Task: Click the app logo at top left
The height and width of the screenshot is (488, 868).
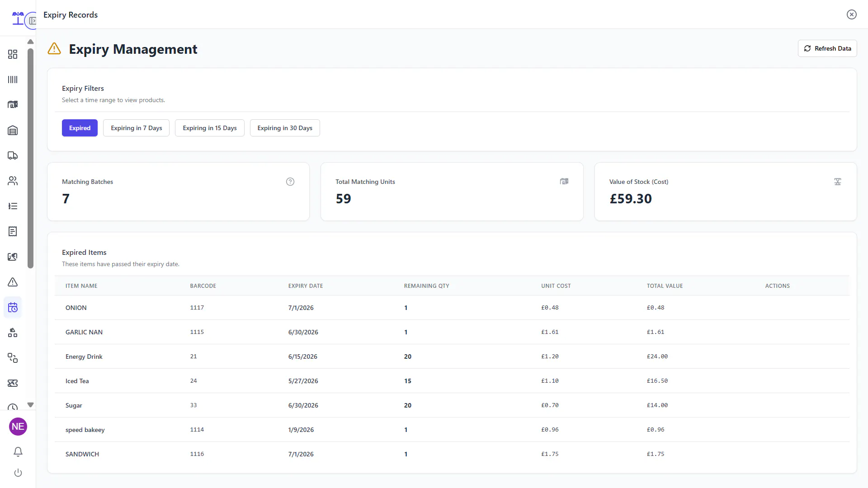Action: (17, 18)
